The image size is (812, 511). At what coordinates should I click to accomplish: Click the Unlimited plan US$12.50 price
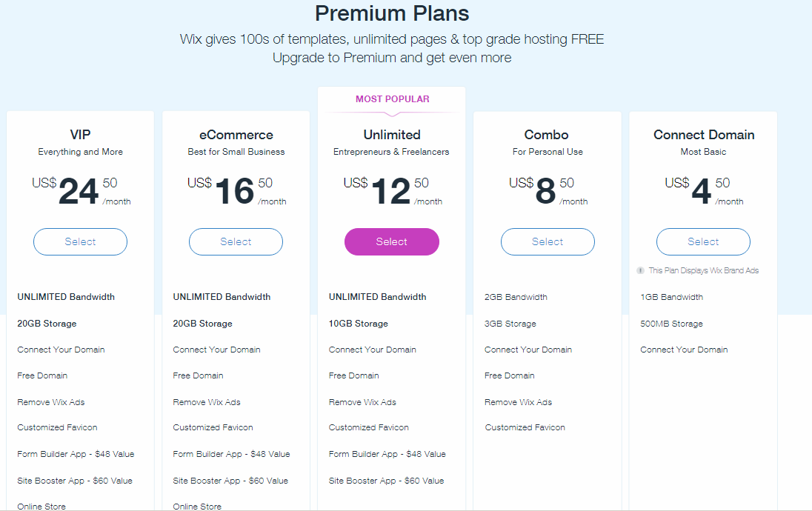(x=392, y=190)
